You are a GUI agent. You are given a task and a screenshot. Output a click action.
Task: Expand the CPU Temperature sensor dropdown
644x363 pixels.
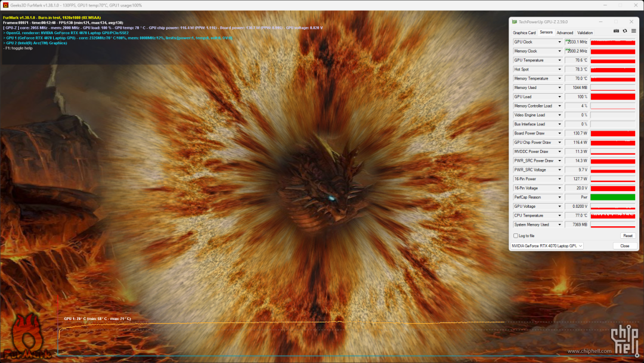click(559, 216)
